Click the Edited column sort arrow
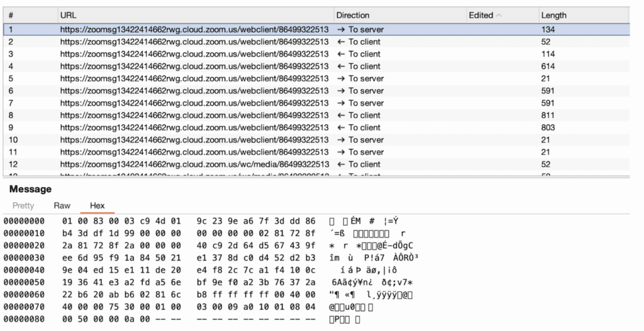This screenshot has height=331, width=644. [499, 15]
